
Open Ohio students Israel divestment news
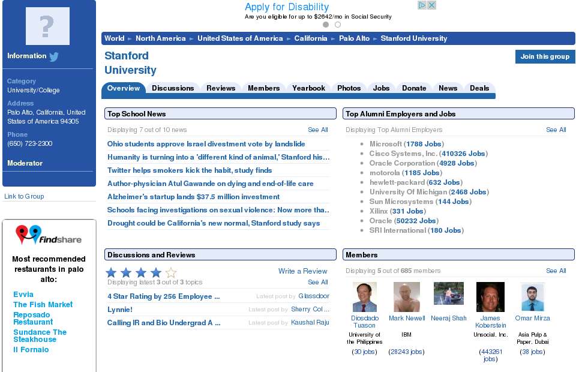point(206,144)
